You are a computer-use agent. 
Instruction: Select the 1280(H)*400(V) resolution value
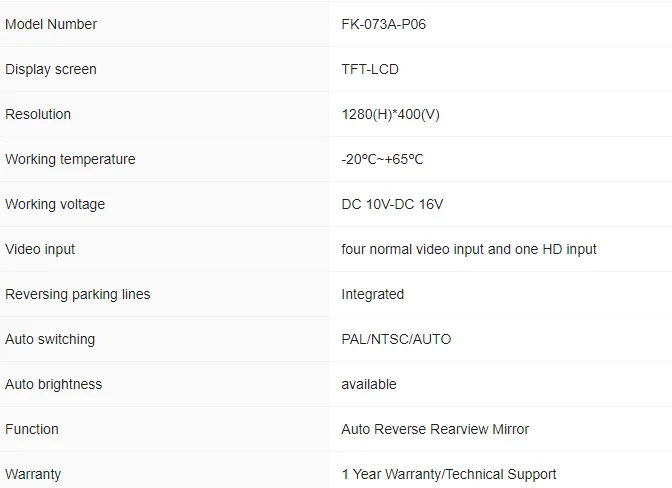coord(390,114)
